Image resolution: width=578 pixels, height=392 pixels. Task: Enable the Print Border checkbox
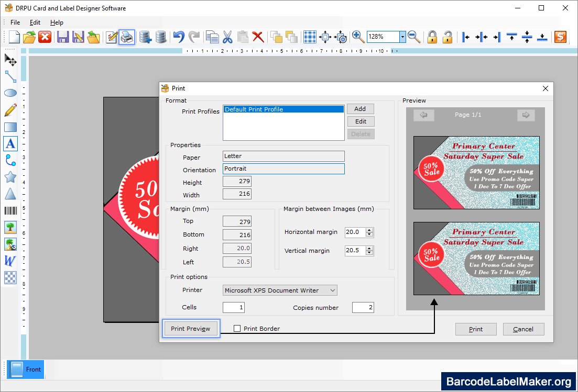[x=237, y=328]
